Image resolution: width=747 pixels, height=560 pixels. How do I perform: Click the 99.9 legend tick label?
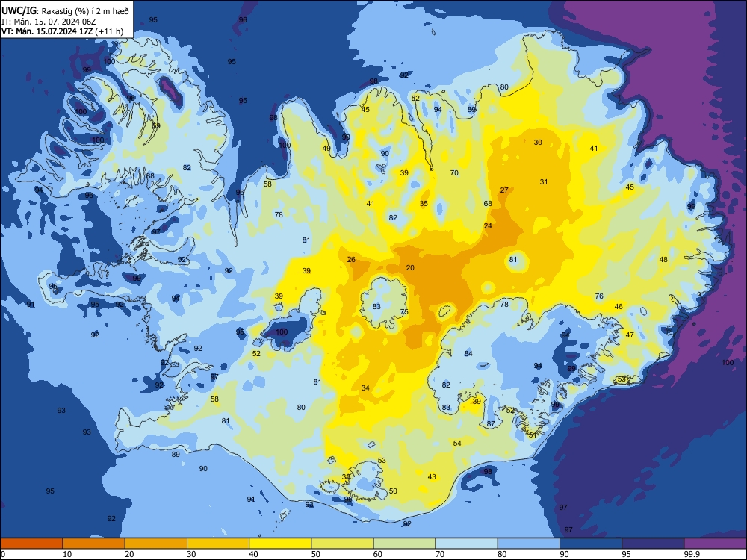tap(692, 554)
